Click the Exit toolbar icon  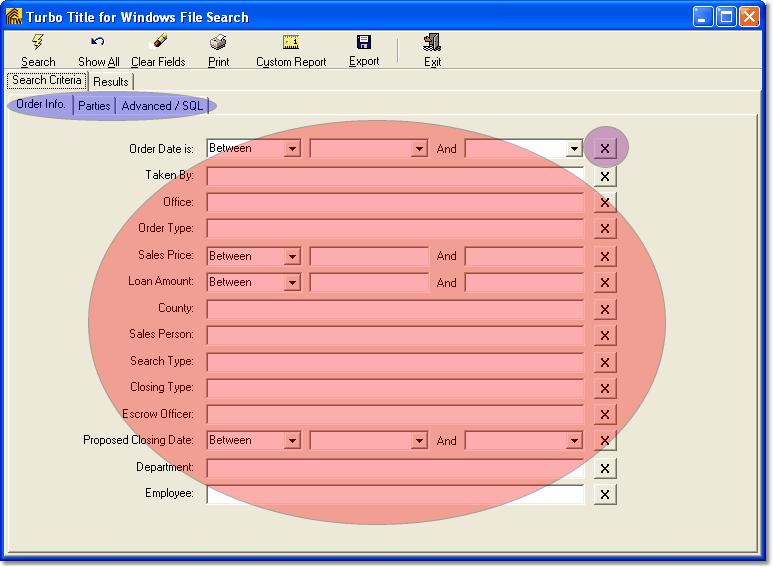pos(432,42)
